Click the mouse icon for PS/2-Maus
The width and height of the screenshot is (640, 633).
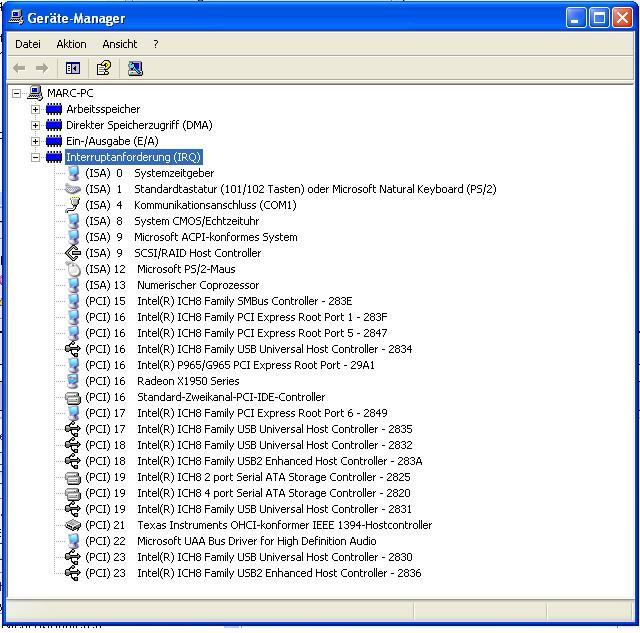click(x=73, y=269)
